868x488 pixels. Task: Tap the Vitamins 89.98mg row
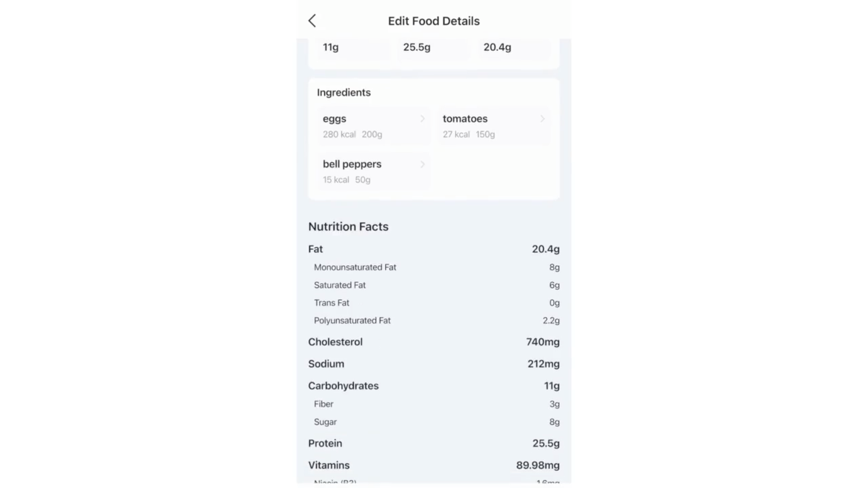coord(434,465)
